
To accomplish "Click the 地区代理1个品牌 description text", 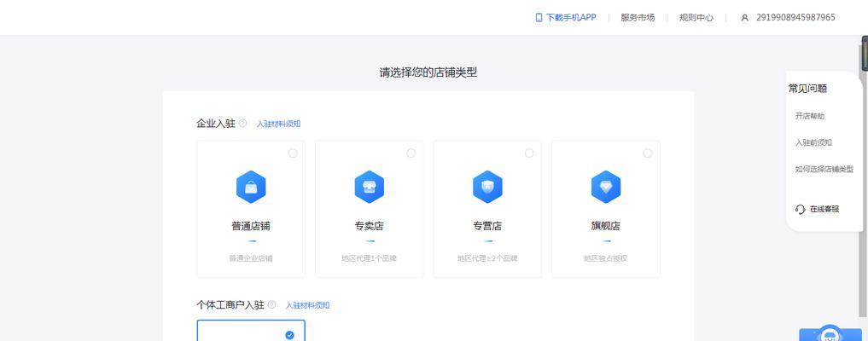I will point(370,258).
